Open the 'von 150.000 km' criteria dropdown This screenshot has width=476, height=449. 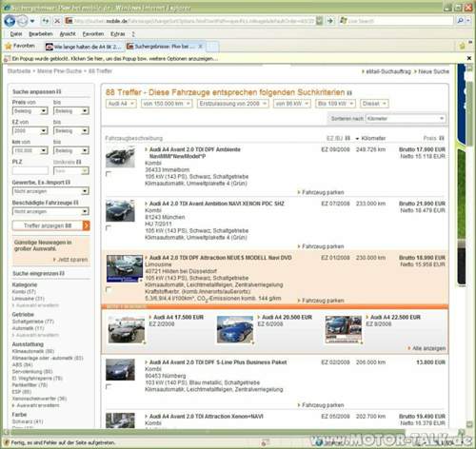point(167,104)
